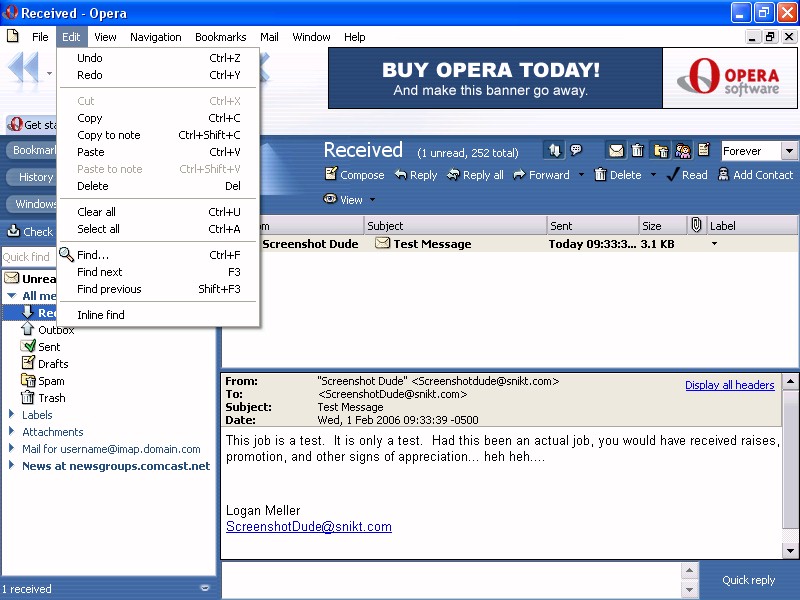Open the Bookmarks menu
The width and height of the screenshot is (800, 600).
[x=220, y=37]
